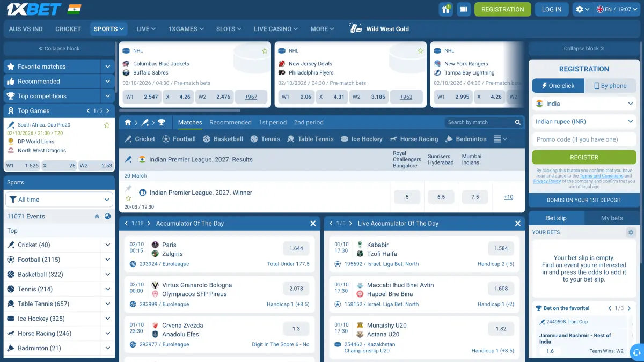Expand Recommended block
The width and height of the screenshot is (644, 362).
[x=108, y=82]
